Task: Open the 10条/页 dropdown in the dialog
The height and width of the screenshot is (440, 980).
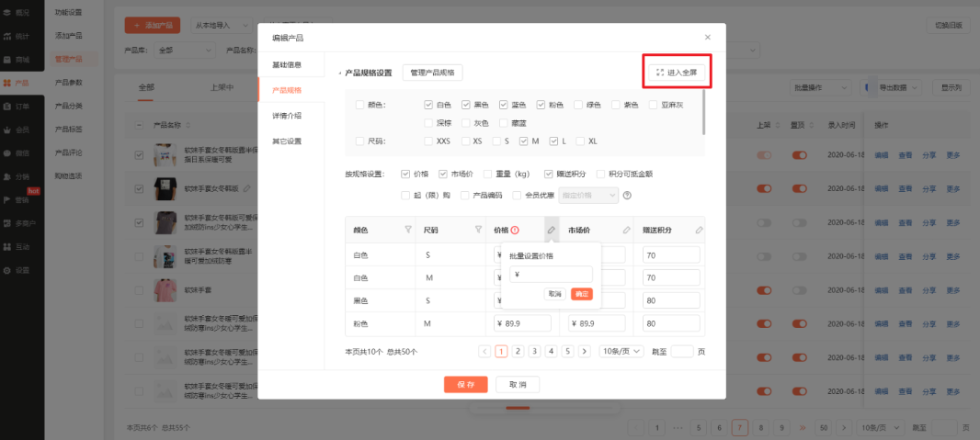Action: 621,352
